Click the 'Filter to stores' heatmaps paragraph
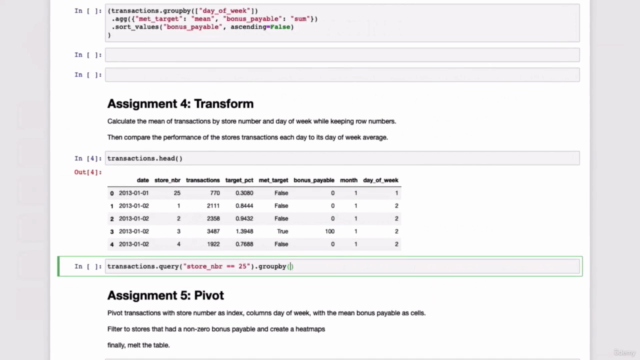Image resolution: width=640 pixels, height=360 pixels. (216, 329)
